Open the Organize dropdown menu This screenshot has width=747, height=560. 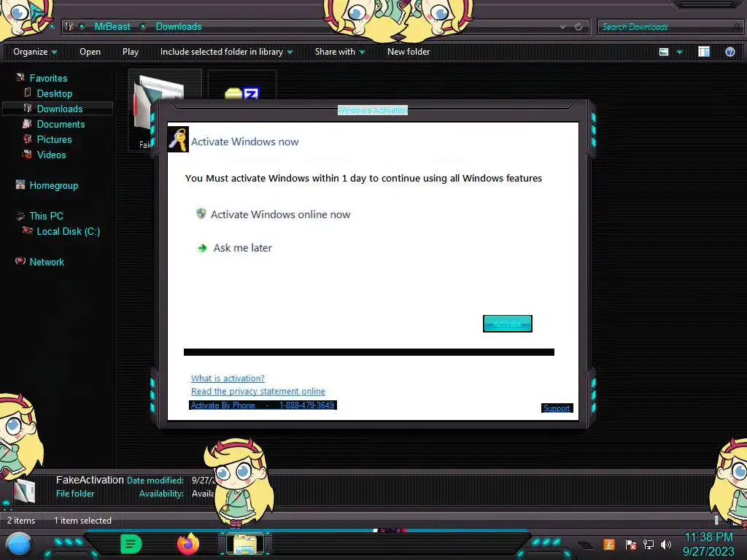35,52
